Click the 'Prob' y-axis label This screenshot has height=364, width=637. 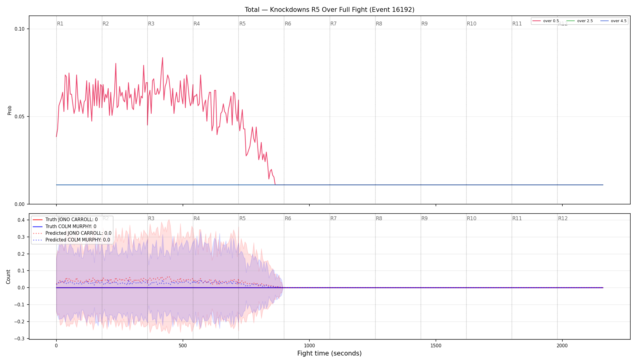click(9, 110)
